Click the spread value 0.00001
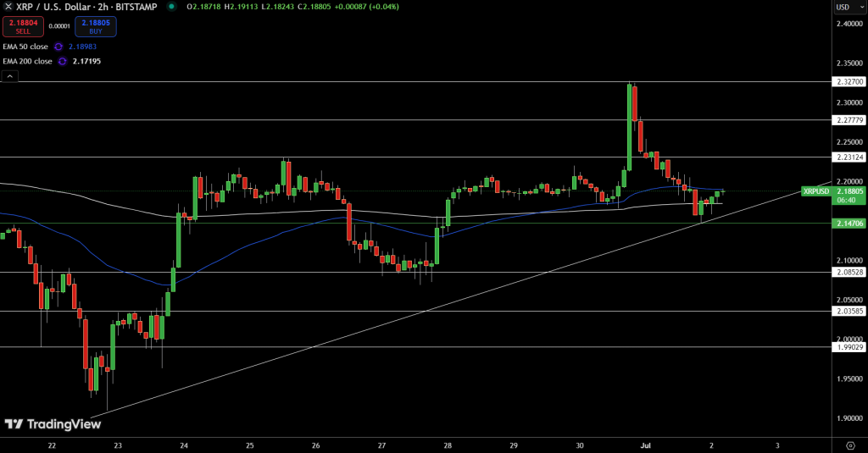The height and width of the screenshot is (453, 868). pos(59,26)
